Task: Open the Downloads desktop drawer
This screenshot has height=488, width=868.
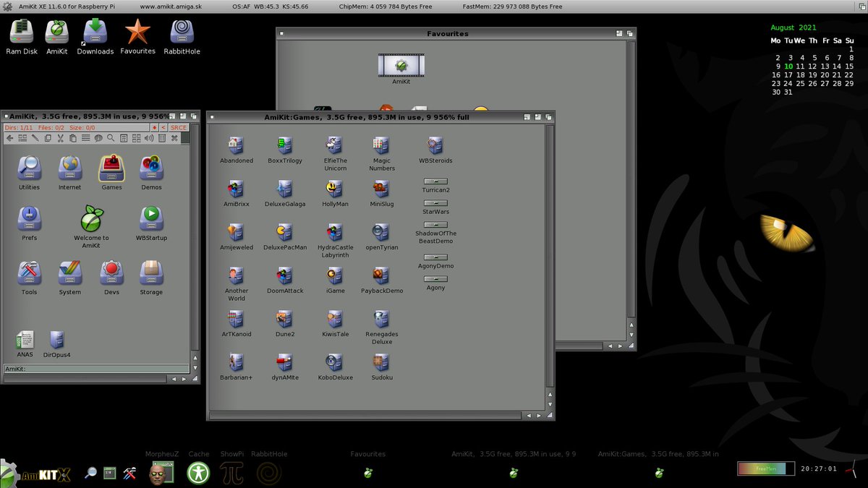Action: click(x=95, y=37)
